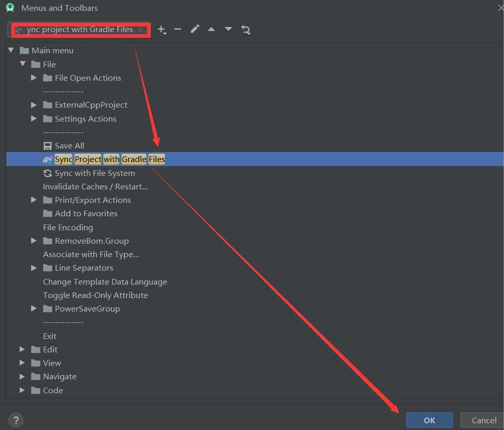504x430 pixels.
Task: Select the ExternalCppProject label
Action: pyautogui.click(x=91, y=105)
